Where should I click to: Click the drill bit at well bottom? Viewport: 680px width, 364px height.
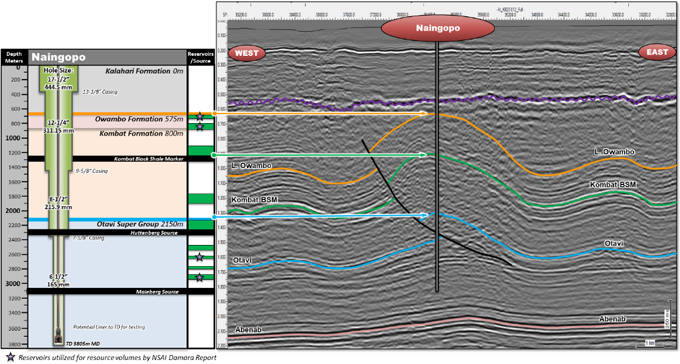point(58,338)
